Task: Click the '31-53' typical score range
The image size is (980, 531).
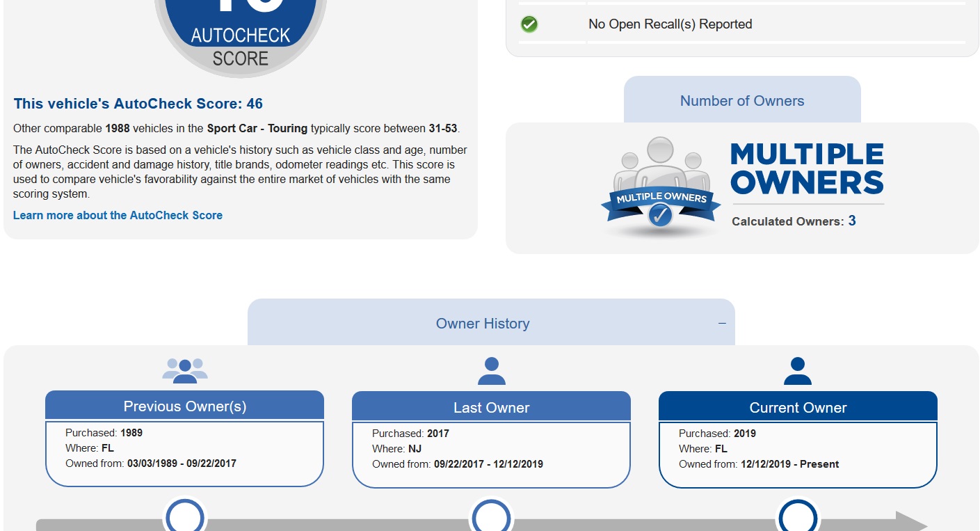Action: click(x=443, y=129)
